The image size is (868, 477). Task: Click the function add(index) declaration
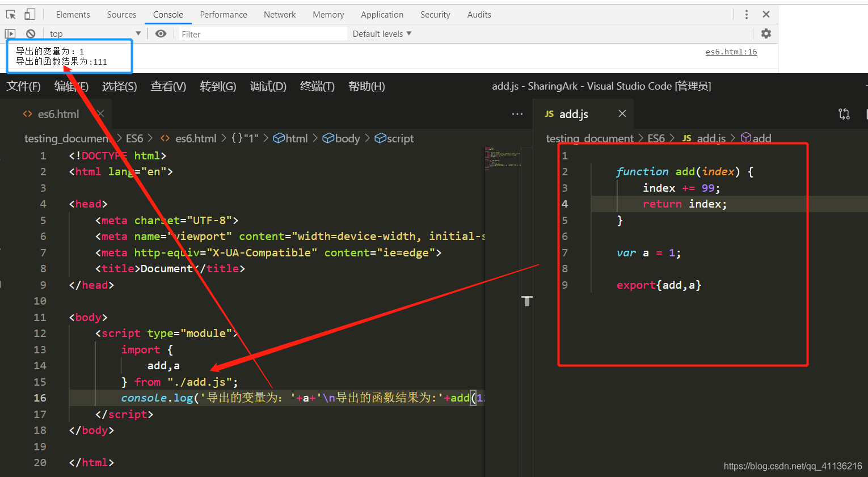click(685, 172)
